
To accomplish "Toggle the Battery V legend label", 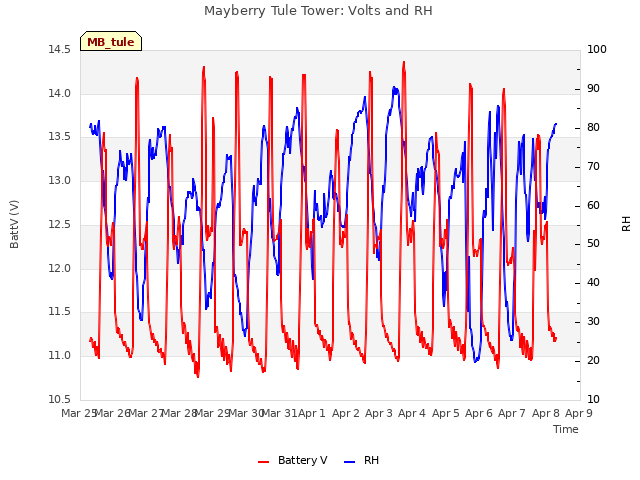I will coord(302,460).
